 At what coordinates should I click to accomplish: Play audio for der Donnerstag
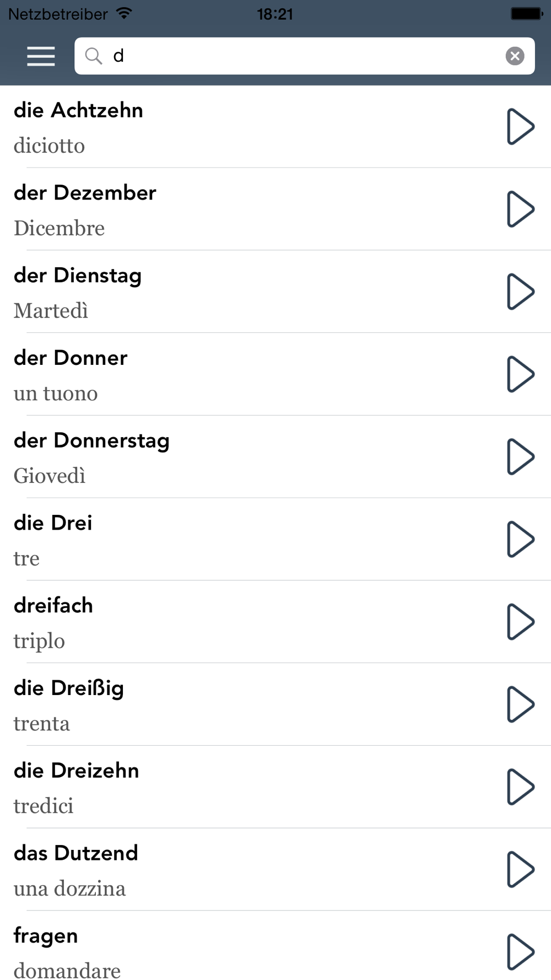coord(520,457)
